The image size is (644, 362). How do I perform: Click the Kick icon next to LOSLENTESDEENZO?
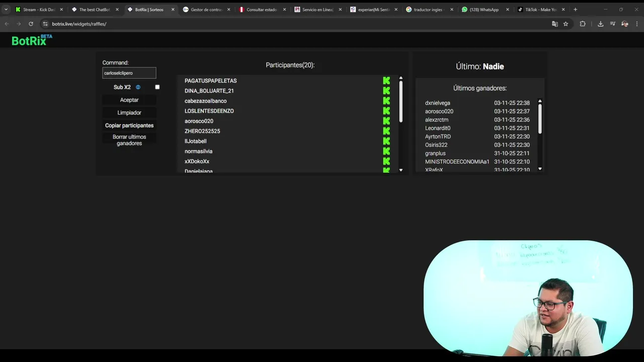386,111
